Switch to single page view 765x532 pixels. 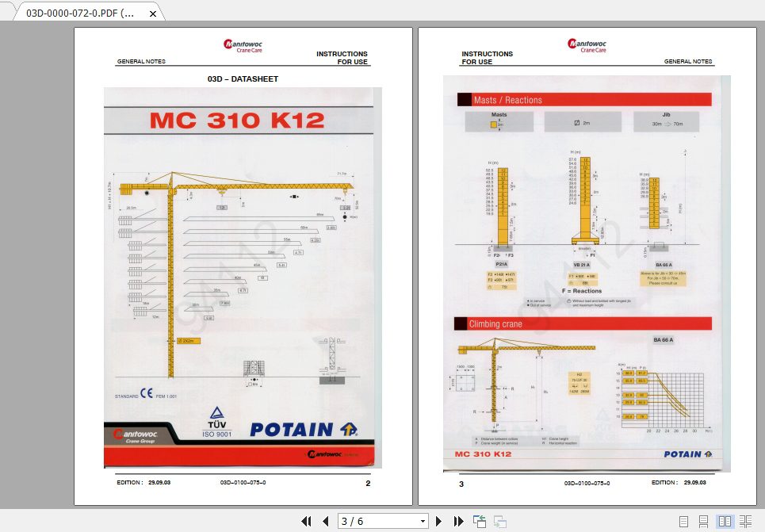click(683, 521)
